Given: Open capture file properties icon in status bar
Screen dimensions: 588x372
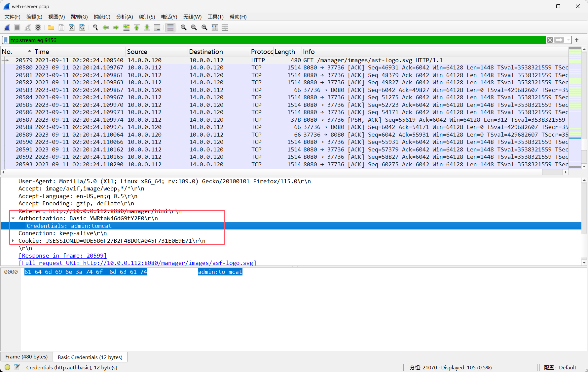Looking at the screenshot, I should pyautogui.click(x=17, y=367).
